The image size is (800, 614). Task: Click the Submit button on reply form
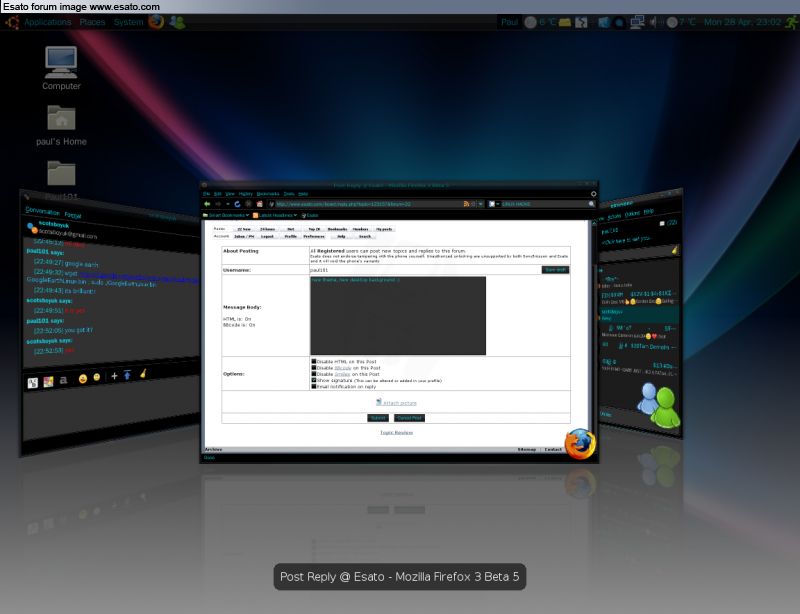[378, 418]
